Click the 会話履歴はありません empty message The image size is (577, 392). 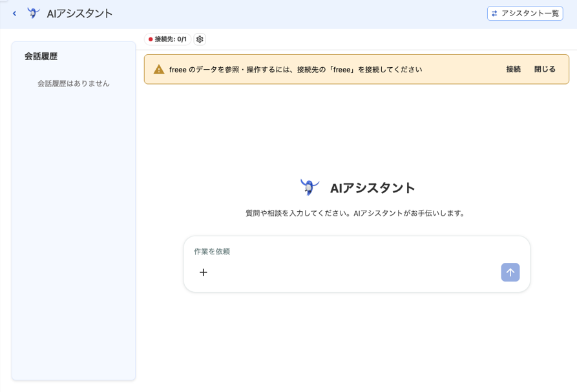coord(74,83)
